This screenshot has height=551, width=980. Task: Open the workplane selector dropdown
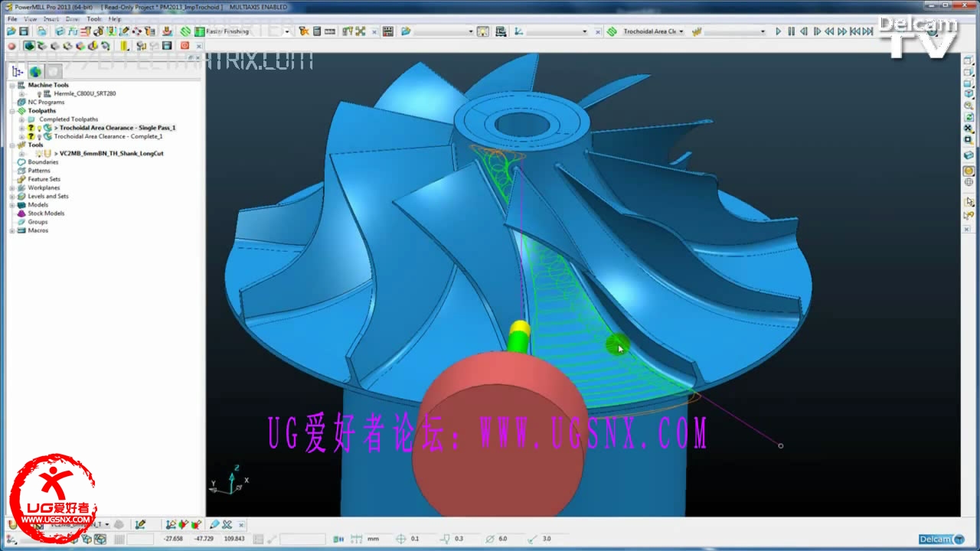pyautogui.click(x=585, y=31)
